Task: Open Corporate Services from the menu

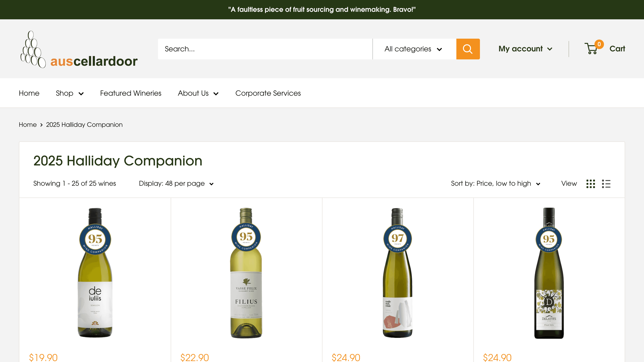Action: click(268, 93)
